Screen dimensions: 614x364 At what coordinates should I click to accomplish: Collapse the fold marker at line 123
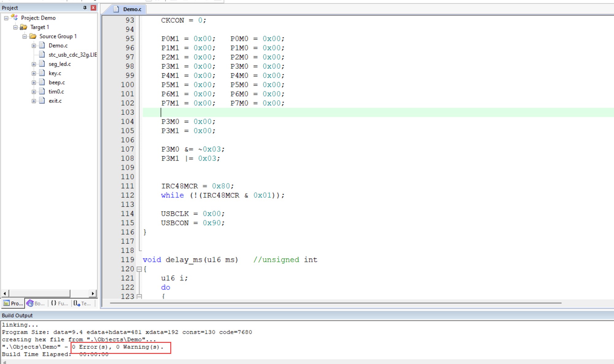[x=139, y=296]
